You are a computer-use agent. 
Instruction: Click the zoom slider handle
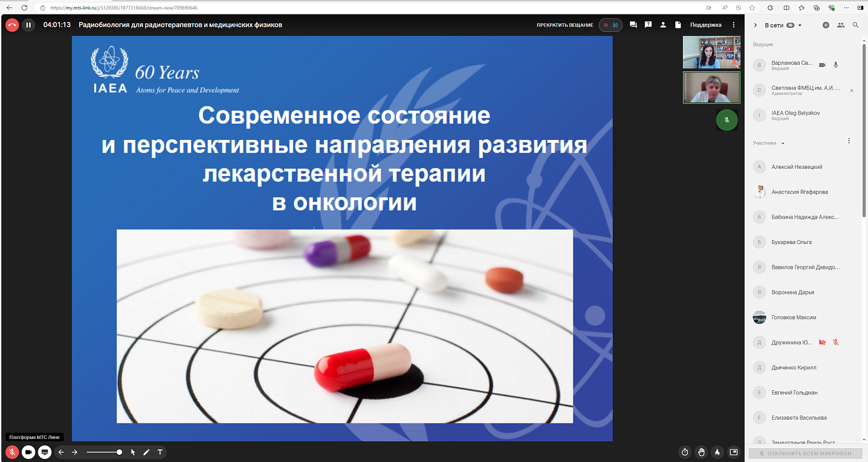coord(119,452)
